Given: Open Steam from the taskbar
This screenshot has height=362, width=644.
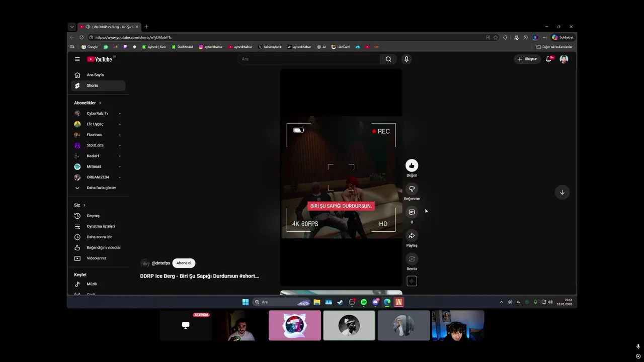Looking at the screenshot, I should tap(340, 302).
